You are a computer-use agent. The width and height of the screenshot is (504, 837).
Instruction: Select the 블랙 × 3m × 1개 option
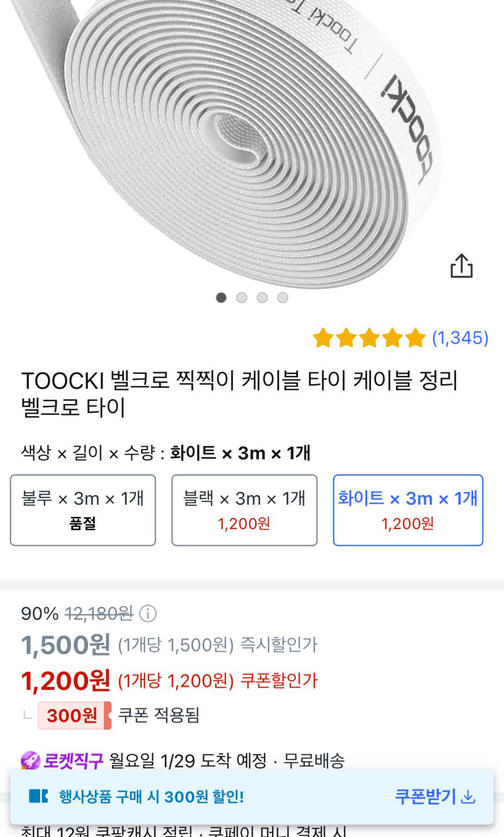click(x=244, y=510)
